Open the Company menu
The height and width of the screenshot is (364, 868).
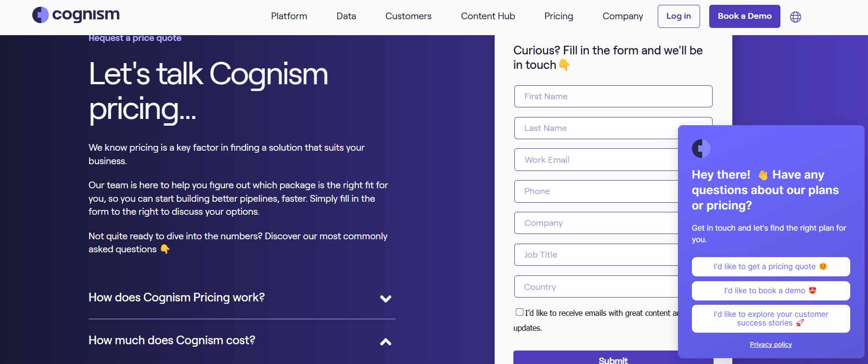(623, 16)
